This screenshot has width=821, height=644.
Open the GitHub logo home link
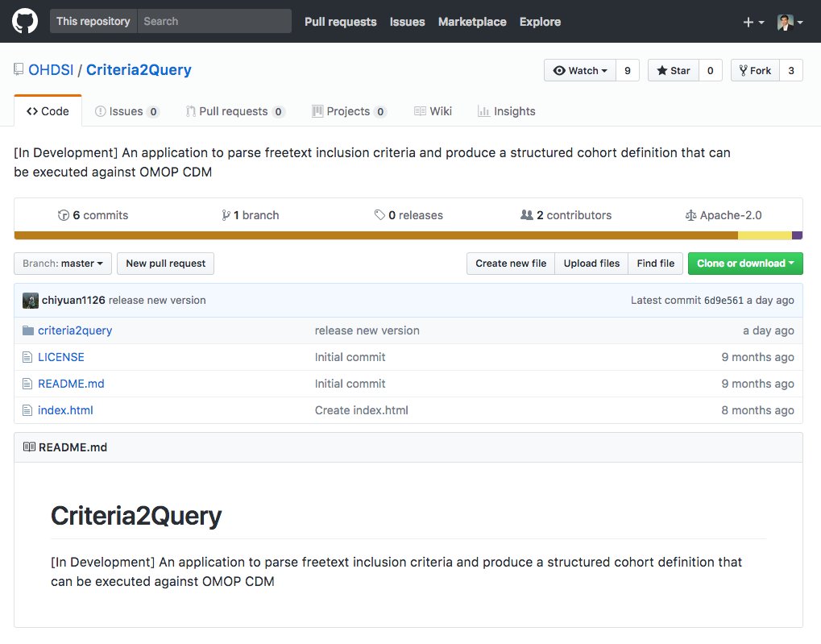click(25, 22)
